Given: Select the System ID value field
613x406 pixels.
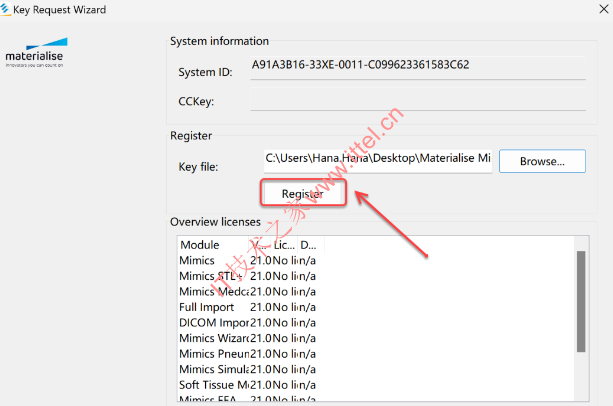Looking at the screenshot, I should [x=418, y=68].
